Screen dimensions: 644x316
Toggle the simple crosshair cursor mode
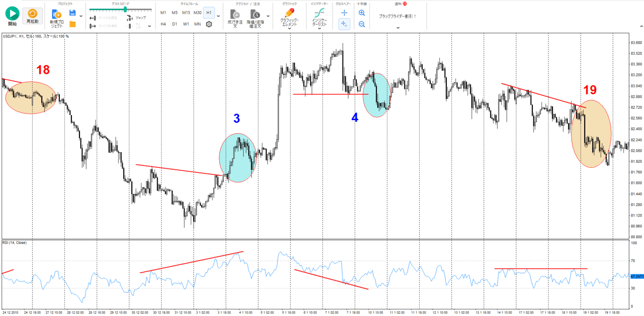[344, 13]
